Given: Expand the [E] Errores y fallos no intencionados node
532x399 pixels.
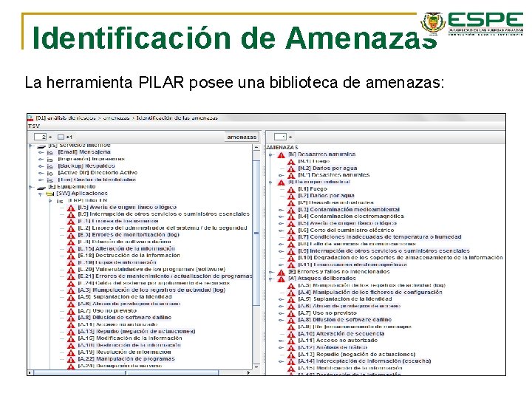Looking at the screenshot, I should (x=270, y=272).
